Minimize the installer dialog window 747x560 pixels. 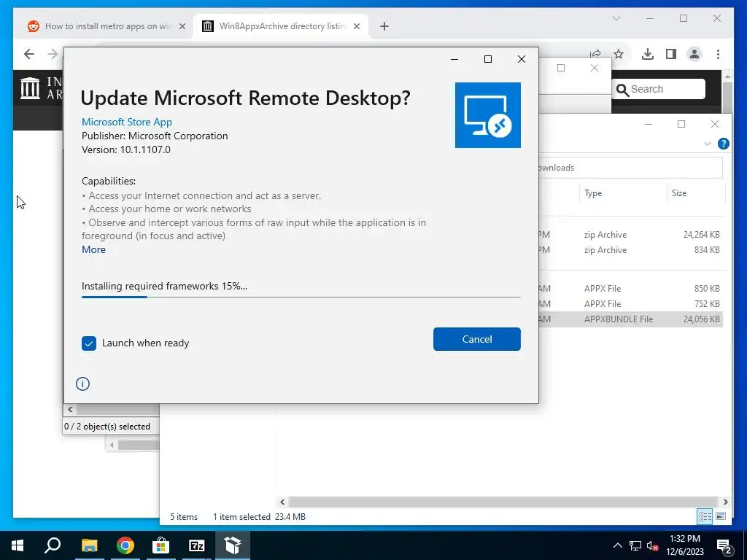[454, 59]
